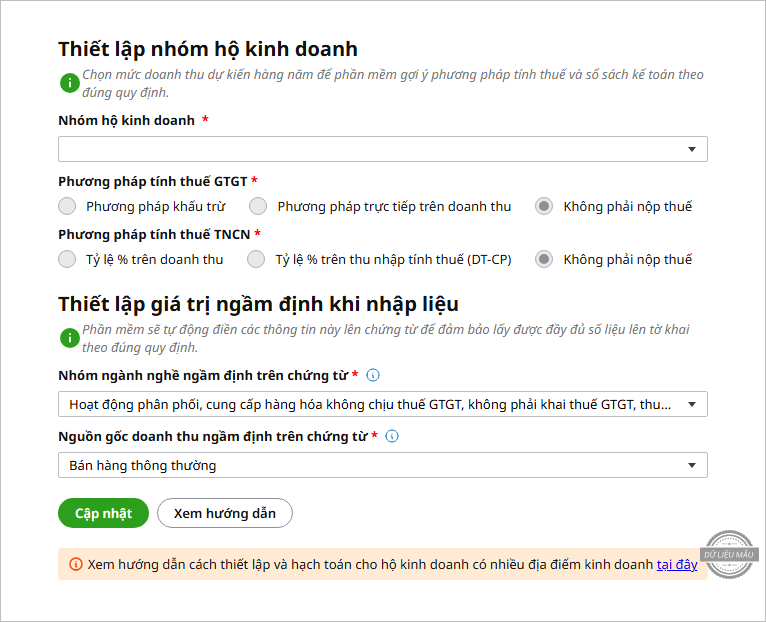This screenshot has height=622, width=766.
Task: Click the Bán hàng thông thường field text
Action: [x=143, y=465]
